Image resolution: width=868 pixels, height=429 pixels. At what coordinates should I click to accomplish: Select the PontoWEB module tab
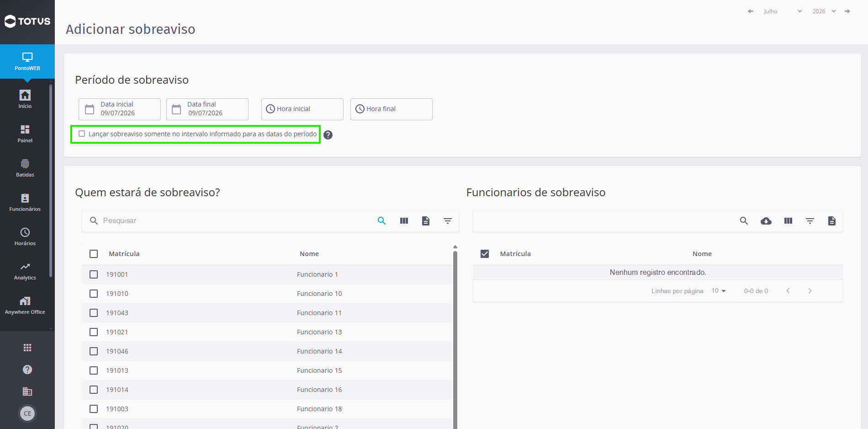[27, 62]
